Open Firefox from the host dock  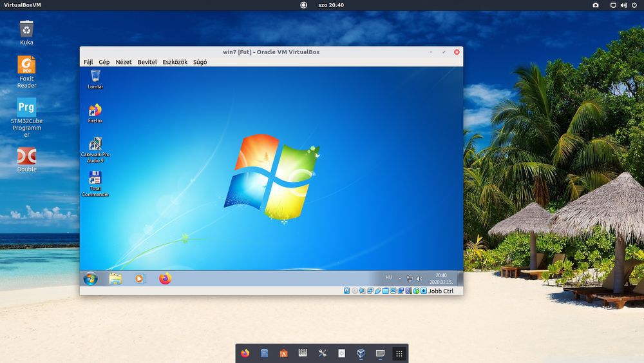point(245,353)
